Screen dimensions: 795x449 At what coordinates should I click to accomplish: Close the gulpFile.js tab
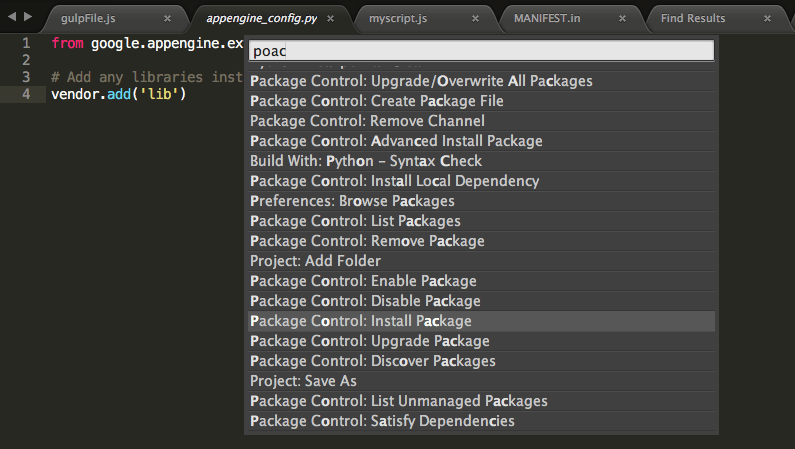167,19
